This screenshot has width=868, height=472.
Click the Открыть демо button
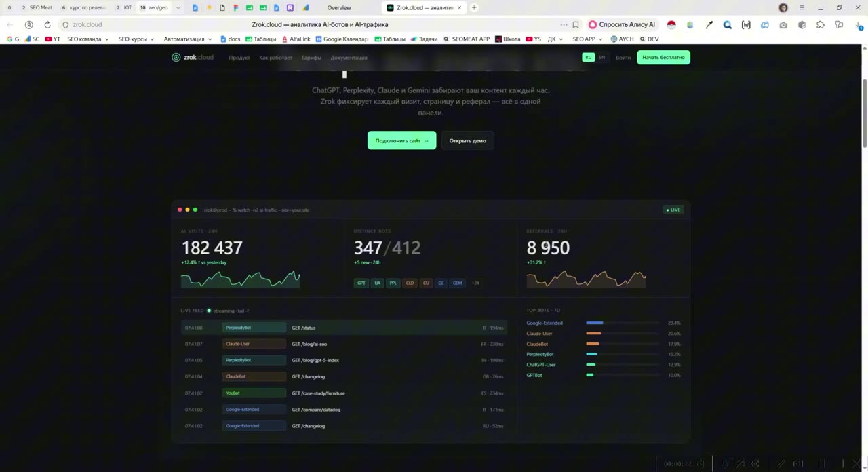coord(467,140)
